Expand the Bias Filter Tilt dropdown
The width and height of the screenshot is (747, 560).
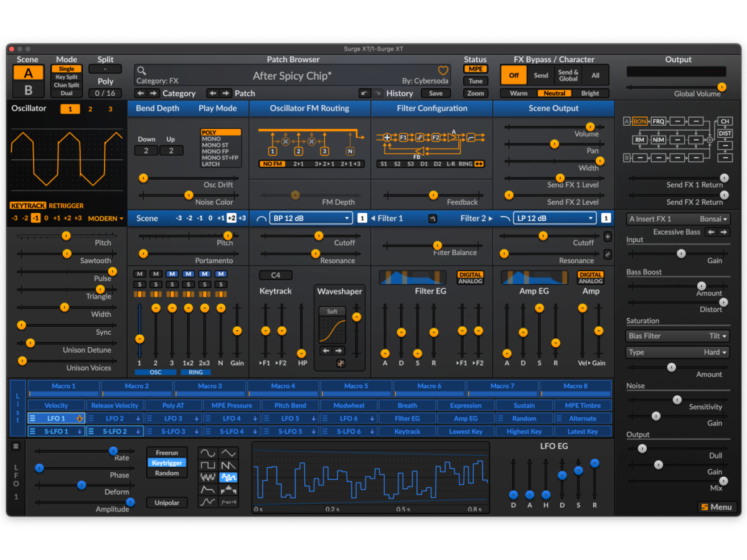tap(677, 336)
